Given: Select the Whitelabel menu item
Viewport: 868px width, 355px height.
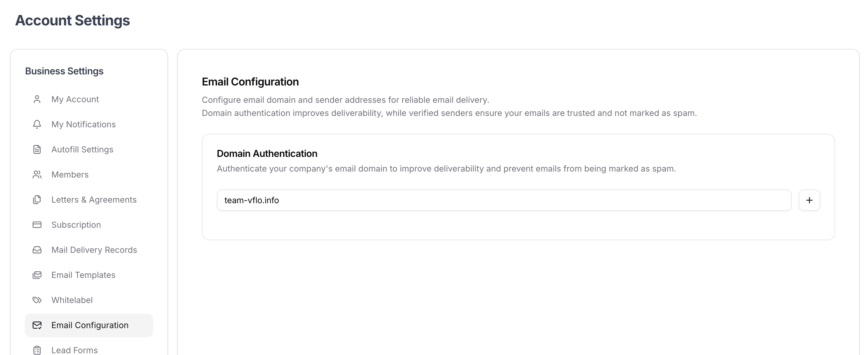Looking at the screenshot, I should (72, 300).
